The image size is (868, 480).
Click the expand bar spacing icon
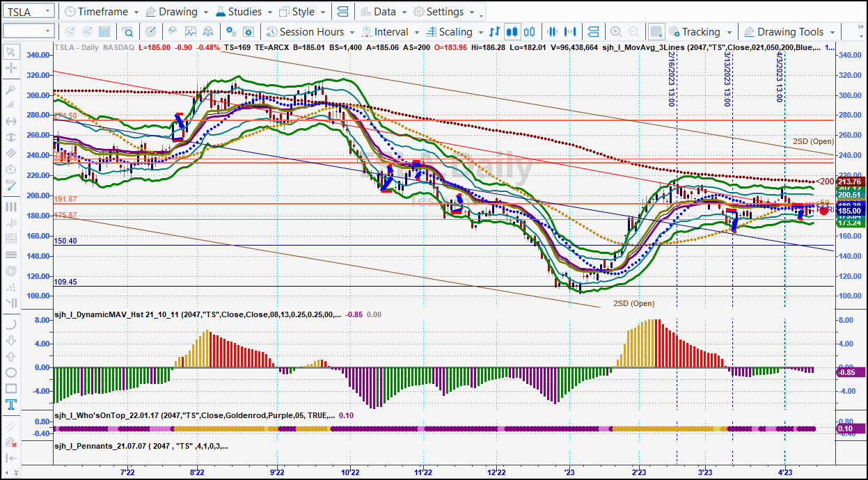click(x=570, y=31)
